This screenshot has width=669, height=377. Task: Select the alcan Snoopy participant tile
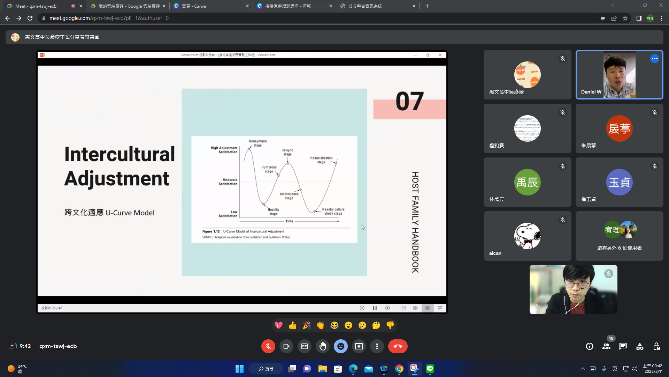click(x=527, y=236)
